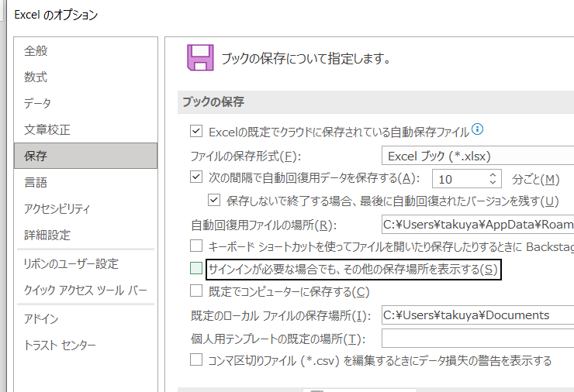Screen dimensions: 574x392
Task: Decrease auto-recover interval with down arrow
Action: 493,182
